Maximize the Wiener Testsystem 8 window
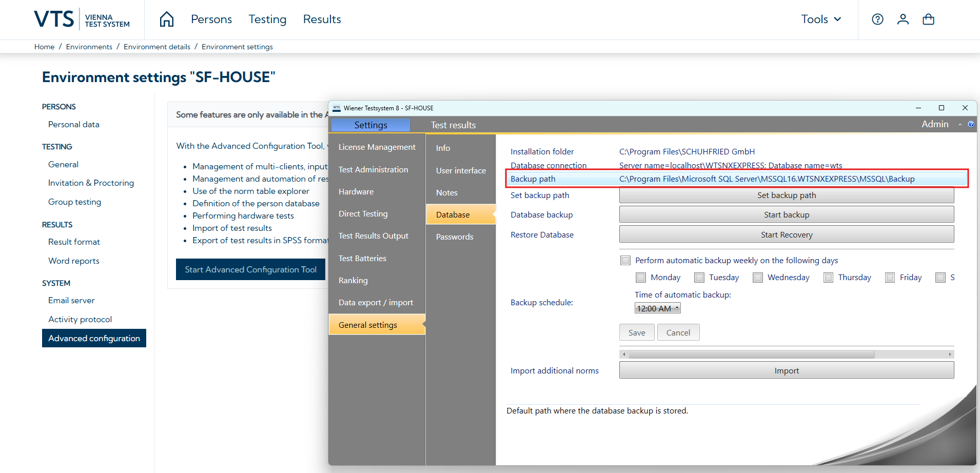The height and width of the screenshot is (473, 980). click(x=942, y=108)
